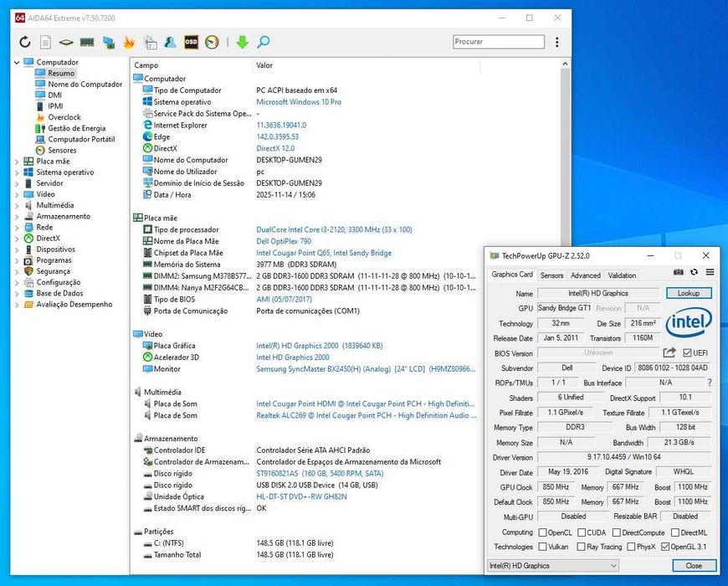Toggle the UEFI checkbox
Viewport: 728px width, 586px height.
[x=688, y=353]
